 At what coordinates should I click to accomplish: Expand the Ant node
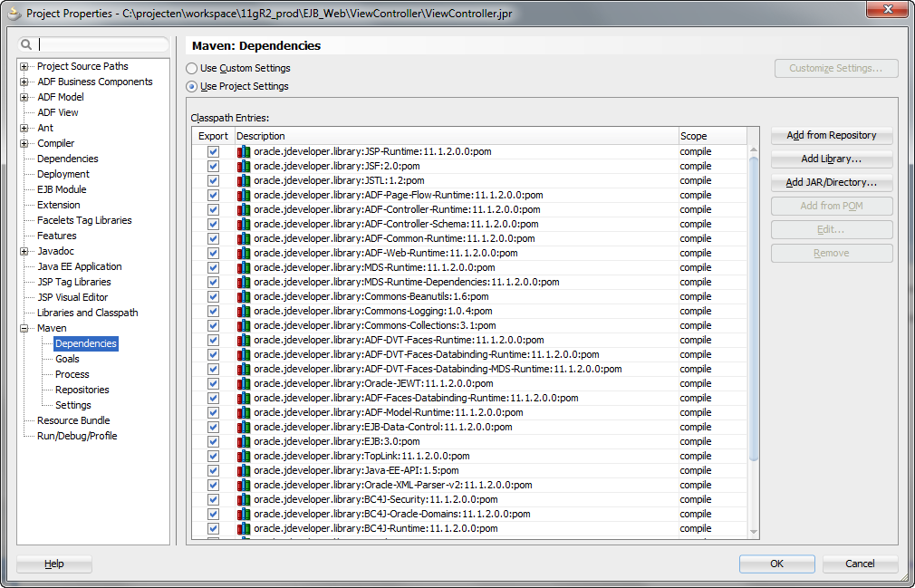click(x=24, y=128)
